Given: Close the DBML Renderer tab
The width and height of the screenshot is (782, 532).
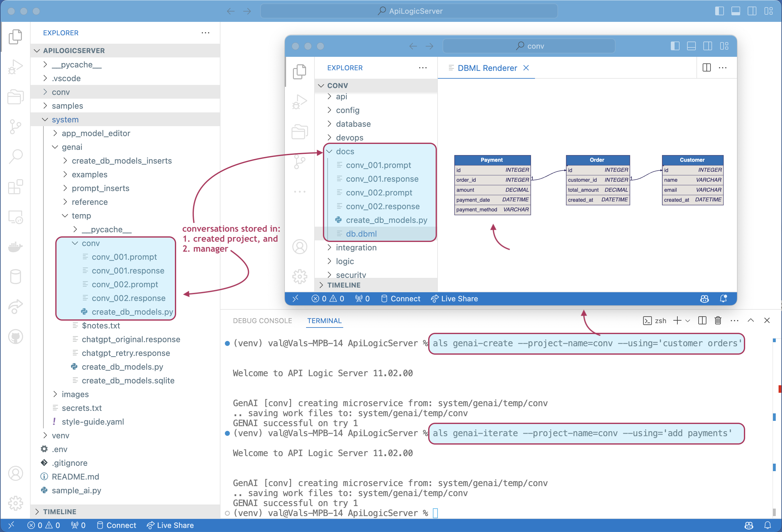Looking at the screenshot, I should [x=526, y=68].
